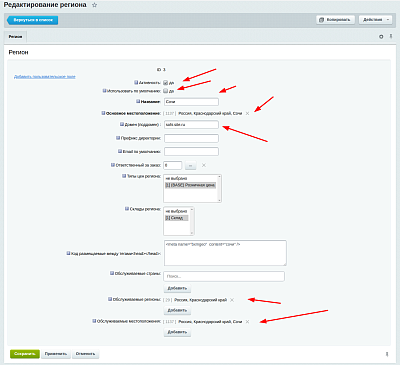Remove served region Краснодарский край with X
The width and height of the screenshot is (400, 365).
coord(232,300)
